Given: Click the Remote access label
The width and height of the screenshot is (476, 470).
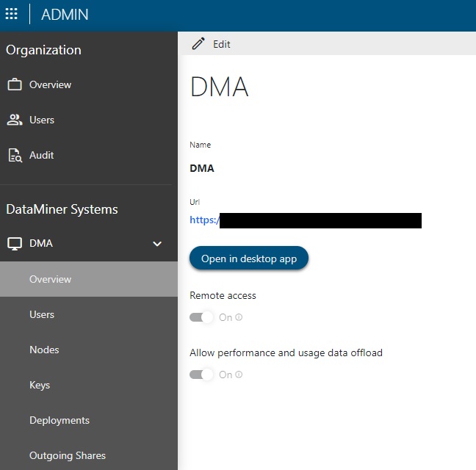Looking at the screenshot, I should point(223,295).
